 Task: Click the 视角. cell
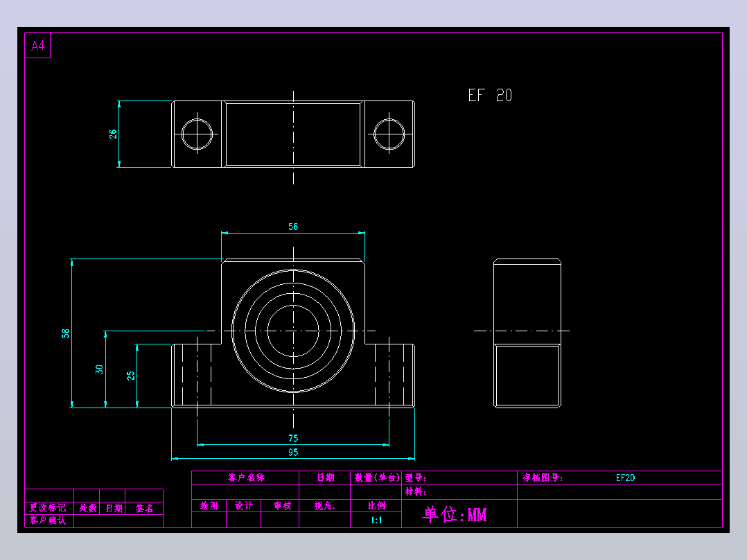(325, 506)
